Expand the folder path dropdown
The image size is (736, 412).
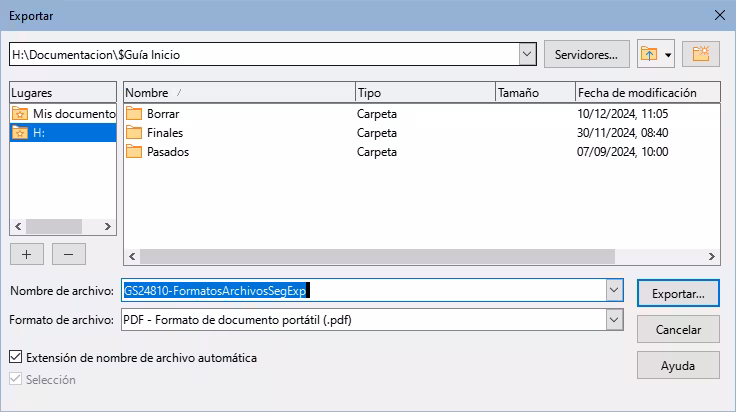[x=527, y=54]
